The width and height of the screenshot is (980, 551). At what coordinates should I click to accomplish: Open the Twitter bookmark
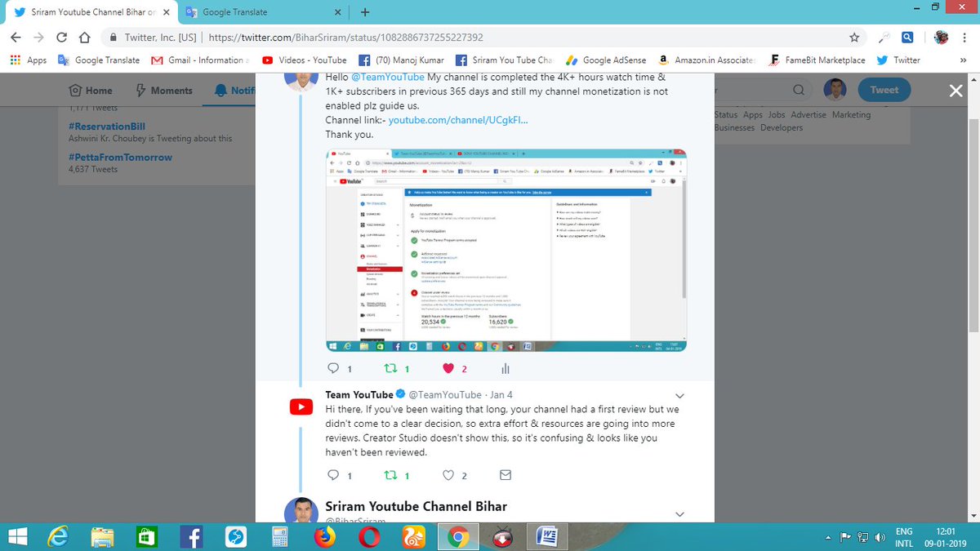click(x=898, y=60)
